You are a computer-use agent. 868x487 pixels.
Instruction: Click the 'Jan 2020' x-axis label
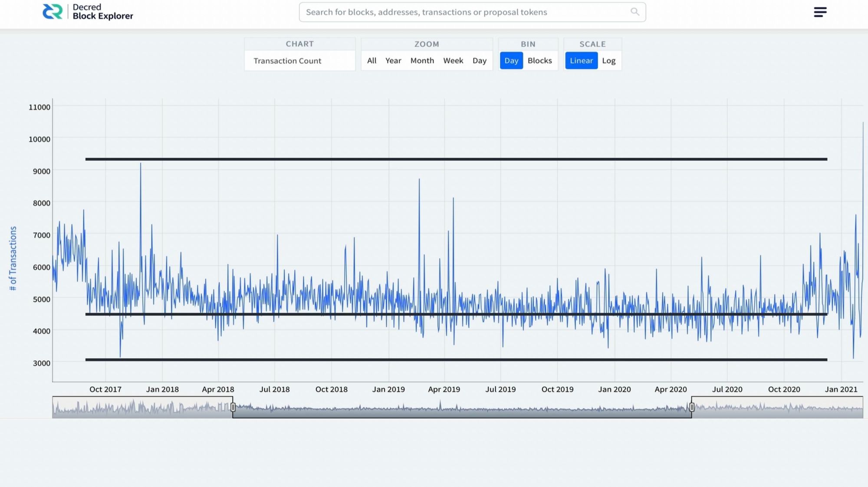(615, 389)
